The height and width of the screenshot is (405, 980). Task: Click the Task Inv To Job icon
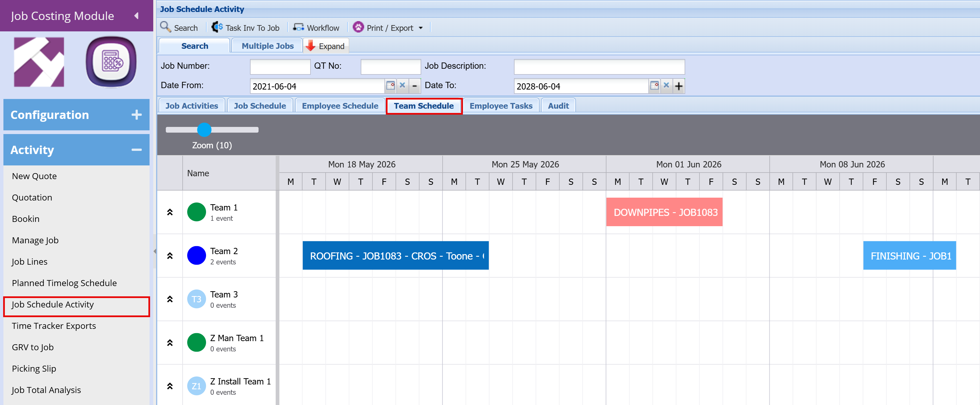[x=217, y=27]
